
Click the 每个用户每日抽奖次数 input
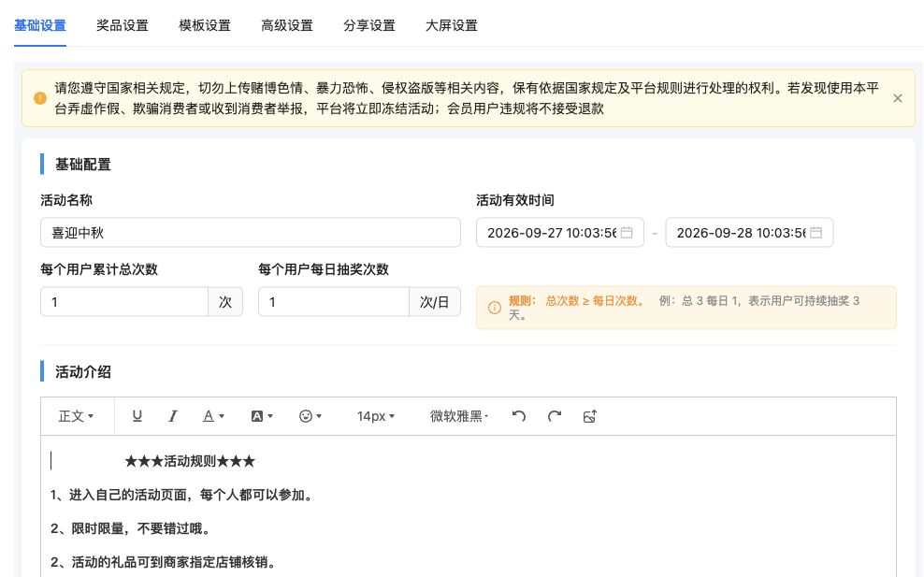334,302
